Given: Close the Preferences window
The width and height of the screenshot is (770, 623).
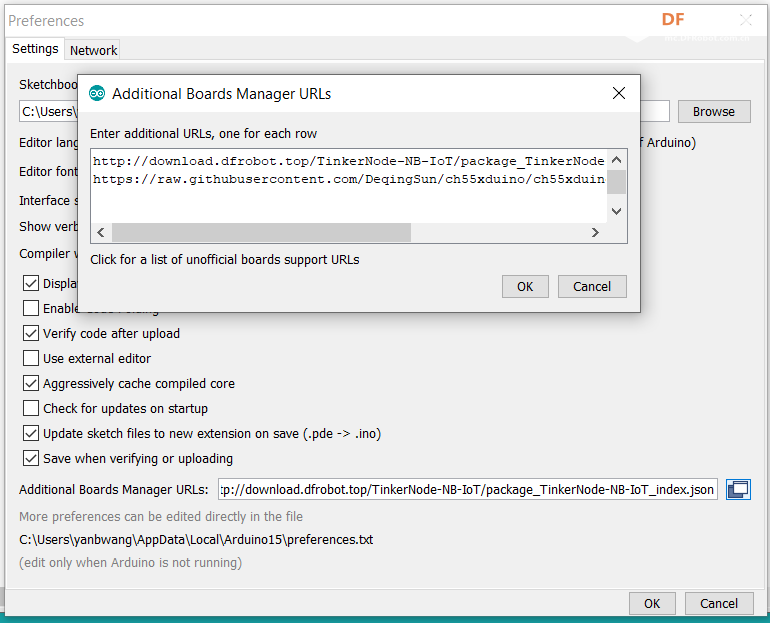Looking at the screenshot, I should pos(746,20).
